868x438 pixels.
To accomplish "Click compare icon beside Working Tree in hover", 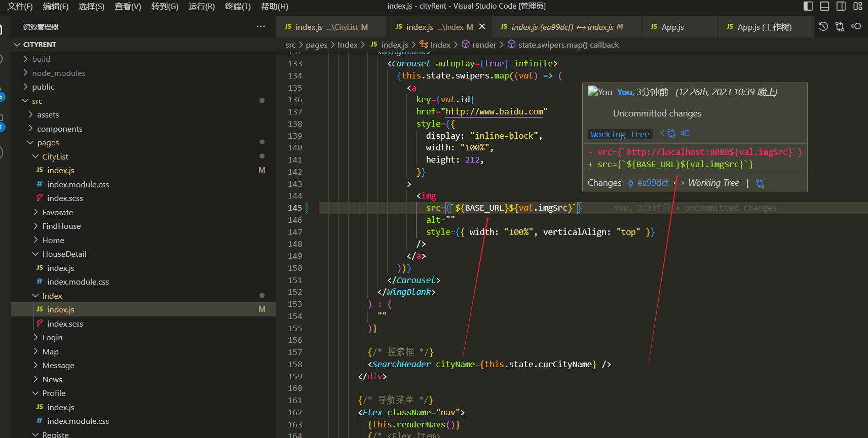I will pos(671,133).
